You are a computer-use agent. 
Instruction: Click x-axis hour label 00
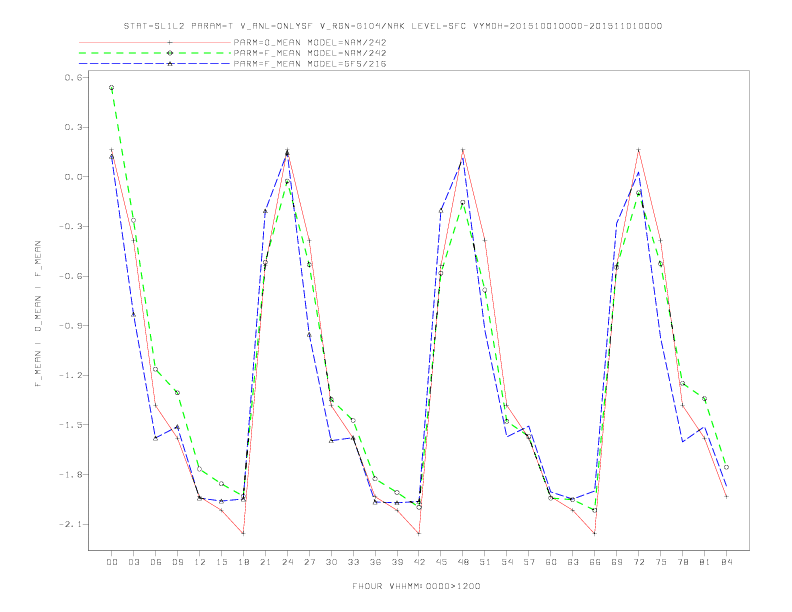click(112, 562)
